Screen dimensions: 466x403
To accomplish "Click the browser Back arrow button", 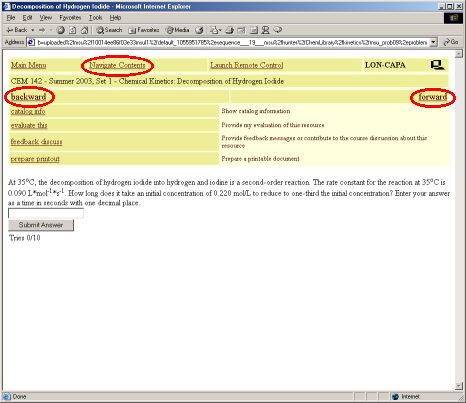I will tap(16, 30).
